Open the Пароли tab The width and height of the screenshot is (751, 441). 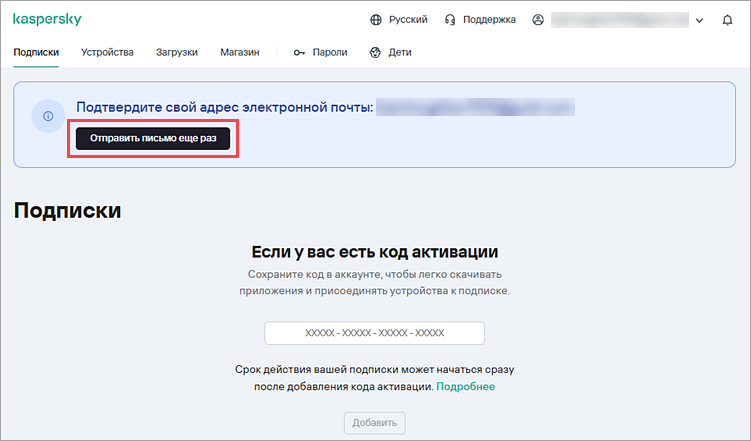[330, 52]
